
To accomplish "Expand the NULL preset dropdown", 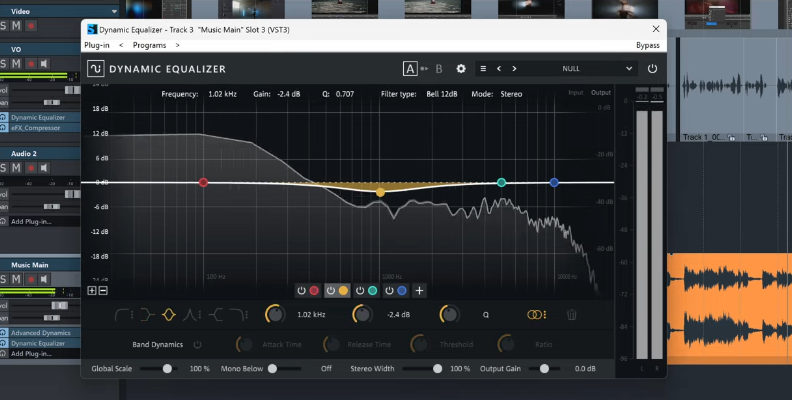I will coord(629,69).
